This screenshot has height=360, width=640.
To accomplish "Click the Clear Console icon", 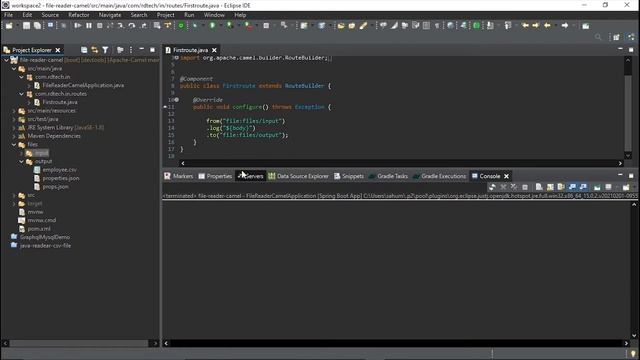I will click(539, 187).
